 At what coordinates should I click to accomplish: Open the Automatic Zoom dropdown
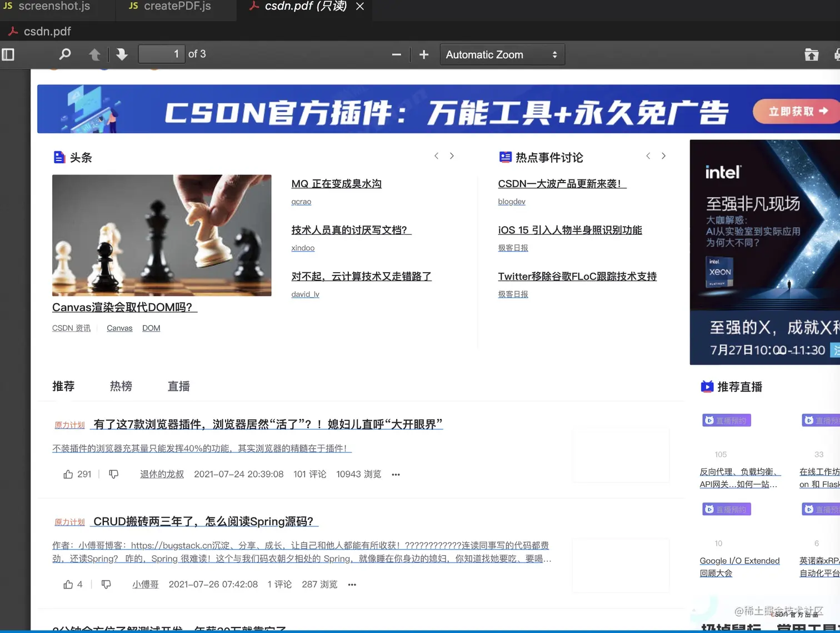(x=502, y=54)
